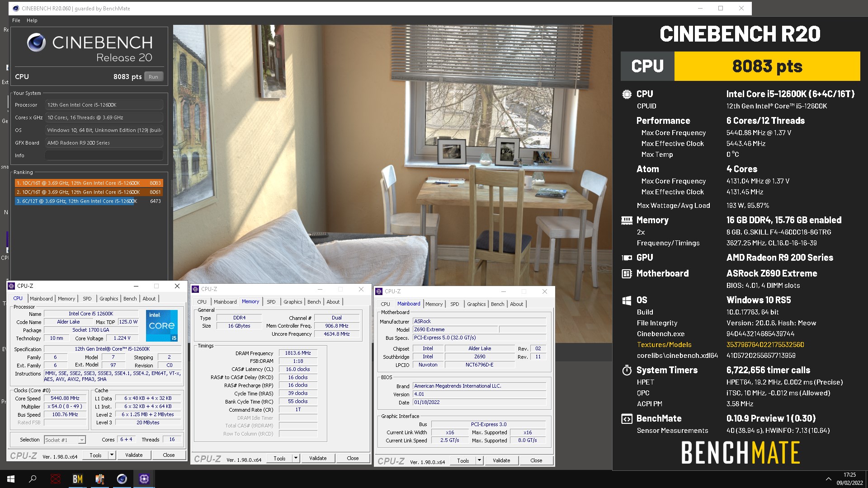Viewport: 868px width, 488px height.
Task: Click BIOS date 01/18/2022 field
Action: (479, 402)
